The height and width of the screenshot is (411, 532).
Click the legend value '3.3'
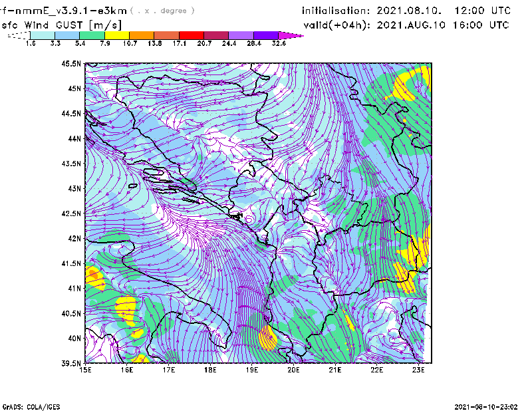55,43
